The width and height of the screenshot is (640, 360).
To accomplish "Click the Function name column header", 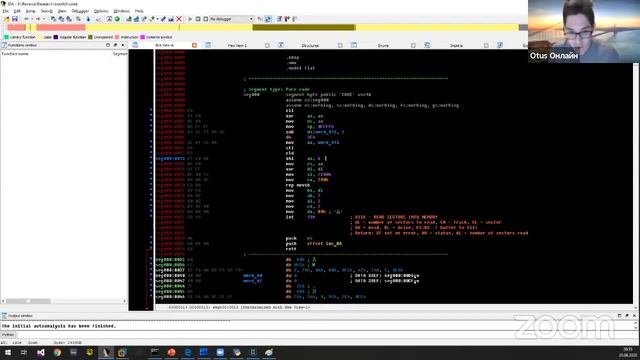I will pos(15,54).
